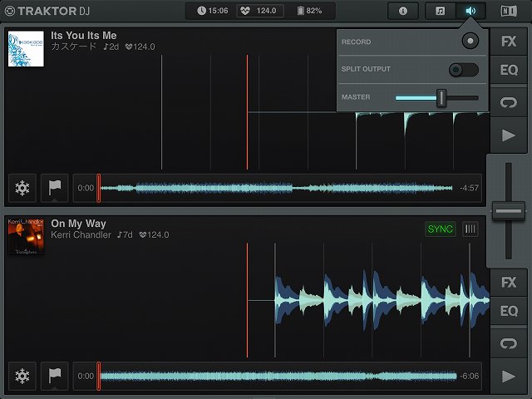Click the 2d key label on upper deck
532x399 pixels.
click(x=111, y=47)
